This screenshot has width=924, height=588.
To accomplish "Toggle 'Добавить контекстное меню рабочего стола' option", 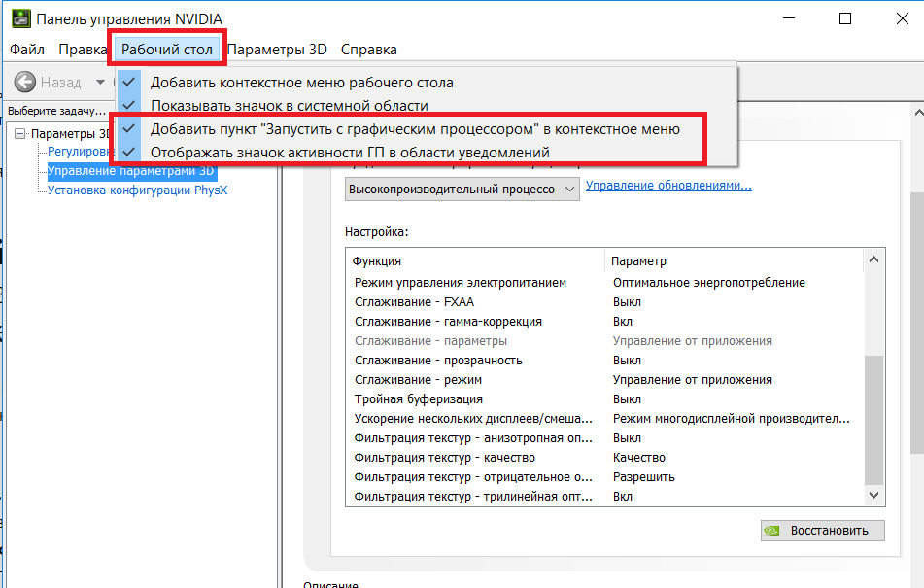I will point(427,82).
